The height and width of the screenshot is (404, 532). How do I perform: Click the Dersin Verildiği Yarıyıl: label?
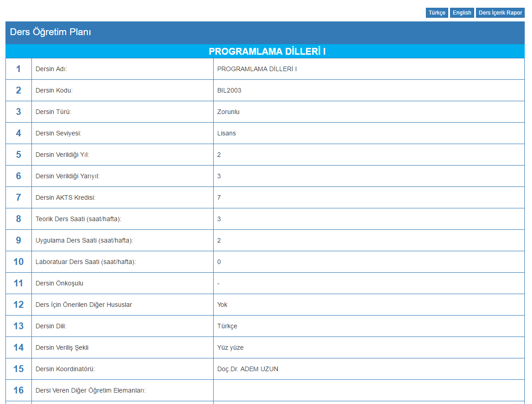67,176
